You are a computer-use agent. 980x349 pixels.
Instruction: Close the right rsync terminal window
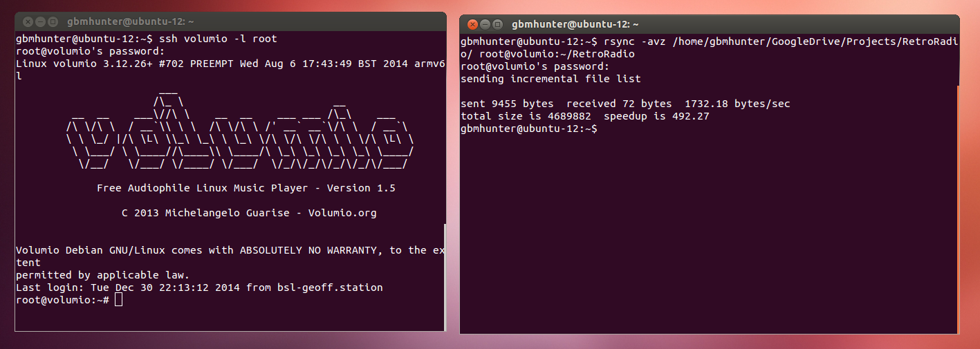tap(473, 24)
